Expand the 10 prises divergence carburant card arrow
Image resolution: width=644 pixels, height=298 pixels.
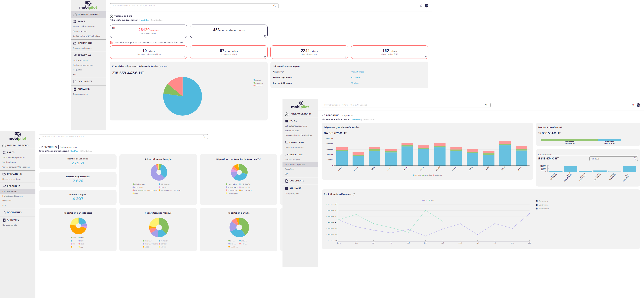click(x=184, y=57)
